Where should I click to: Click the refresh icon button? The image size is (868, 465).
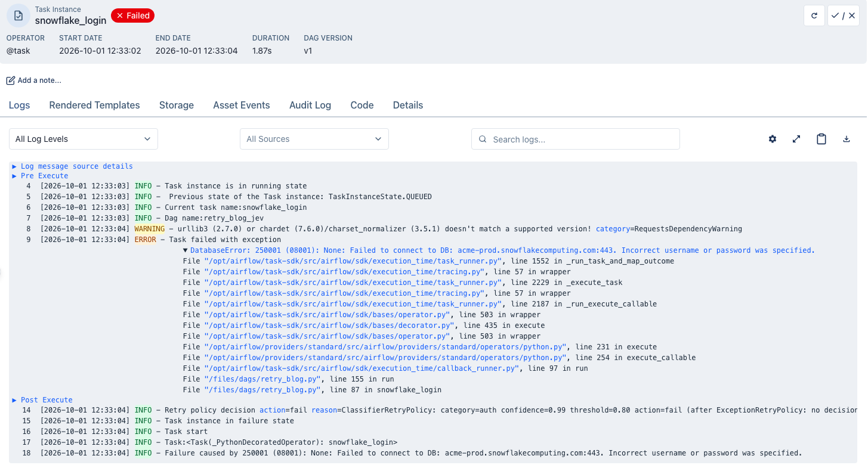[814, 16]
